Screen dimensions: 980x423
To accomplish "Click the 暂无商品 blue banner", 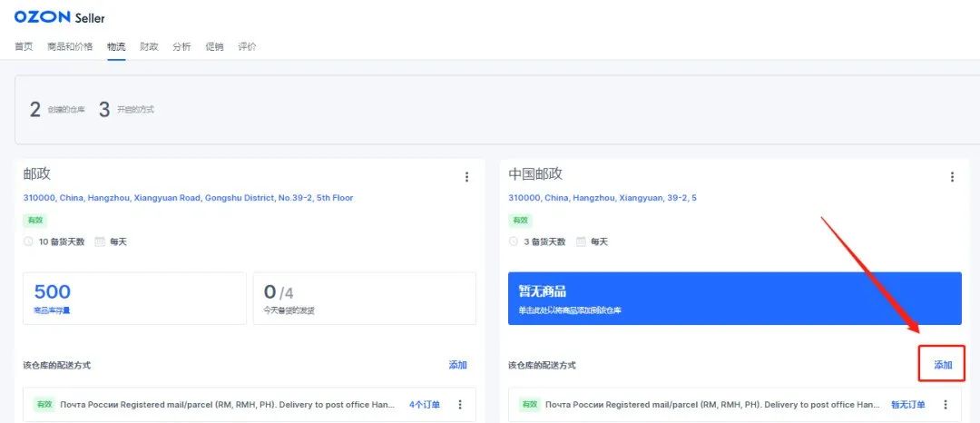I will click(735, 298).
